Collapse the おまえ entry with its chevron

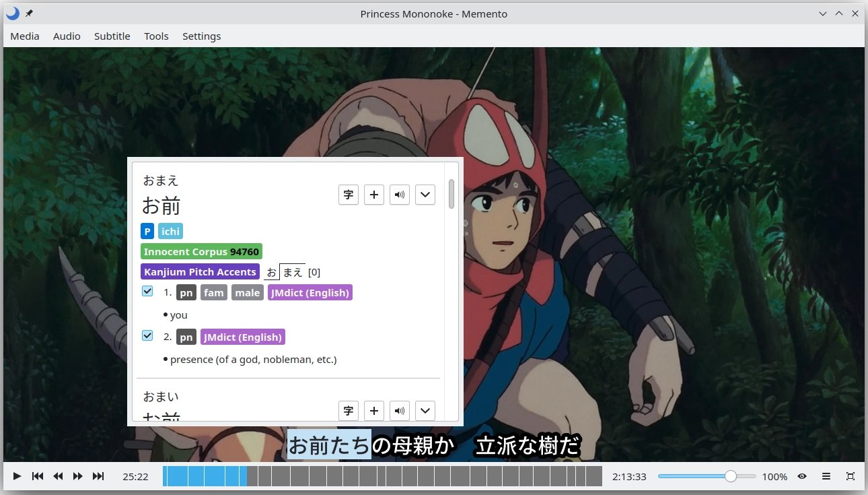(x=425, y=195)
